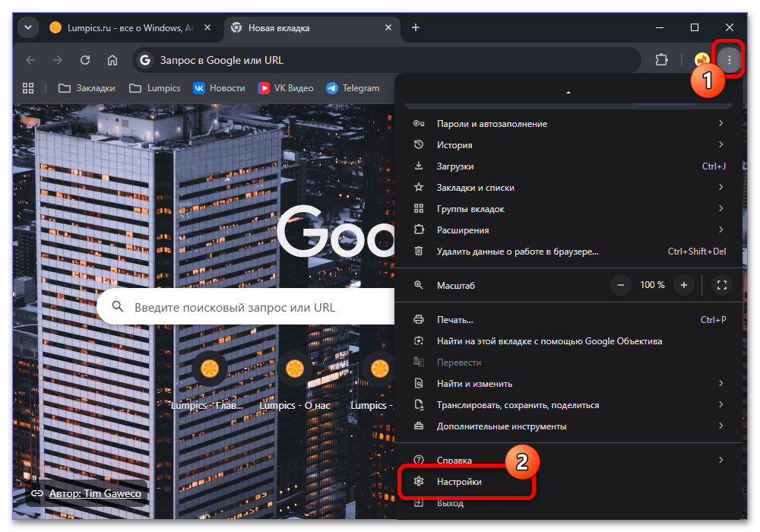
Task: Open Группы вкладок menu item
Action: (568, 209)
